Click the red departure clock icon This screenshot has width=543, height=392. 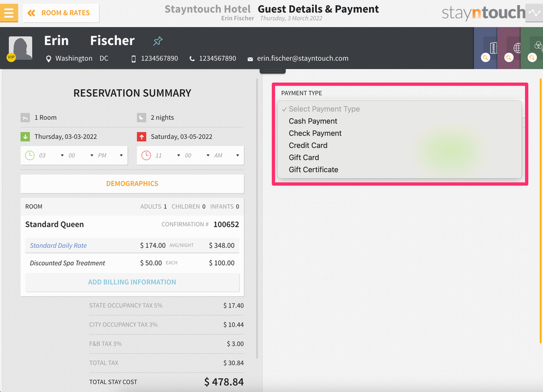click(146, 155)
